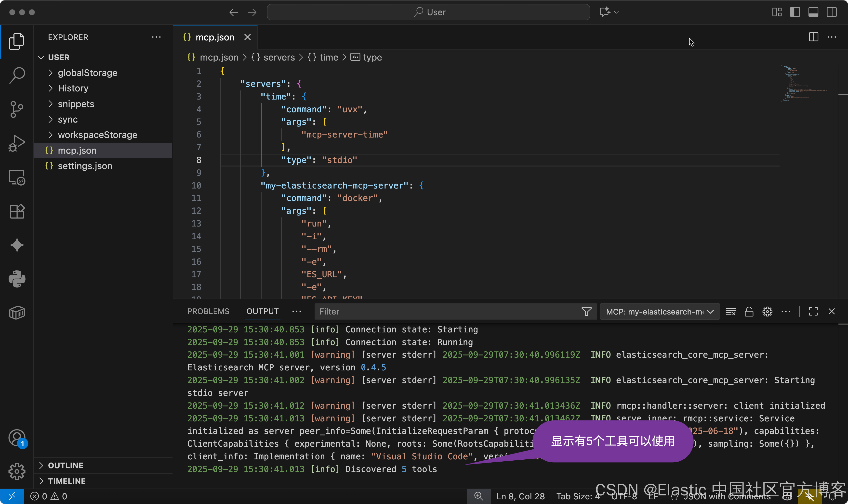Click Ln 8, Col 28 in status bar
This screenshot has height=504, width=848.
(520, 497)
